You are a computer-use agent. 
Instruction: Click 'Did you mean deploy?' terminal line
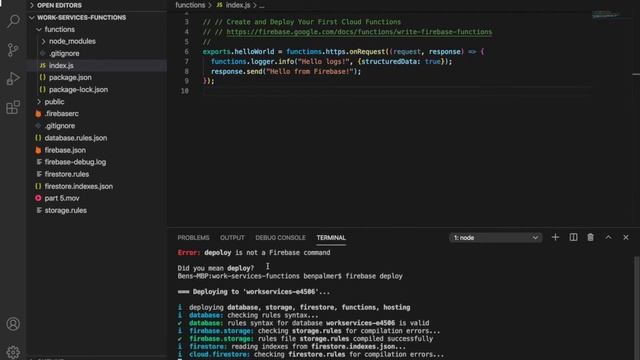pyautogui.click(x=216, y=268)
